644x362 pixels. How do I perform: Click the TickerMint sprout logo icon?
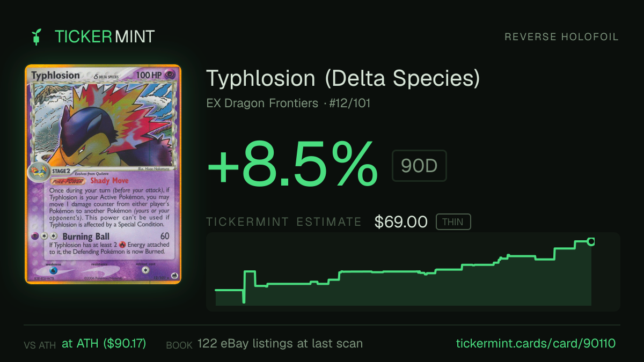pos(37,37)
